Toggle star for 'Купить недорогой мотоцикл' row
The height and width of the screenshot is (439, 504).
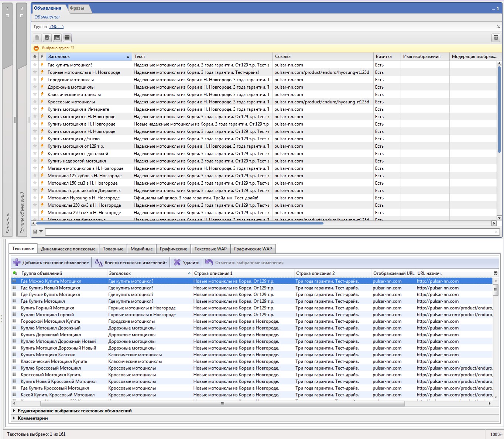tap(35, 161)
